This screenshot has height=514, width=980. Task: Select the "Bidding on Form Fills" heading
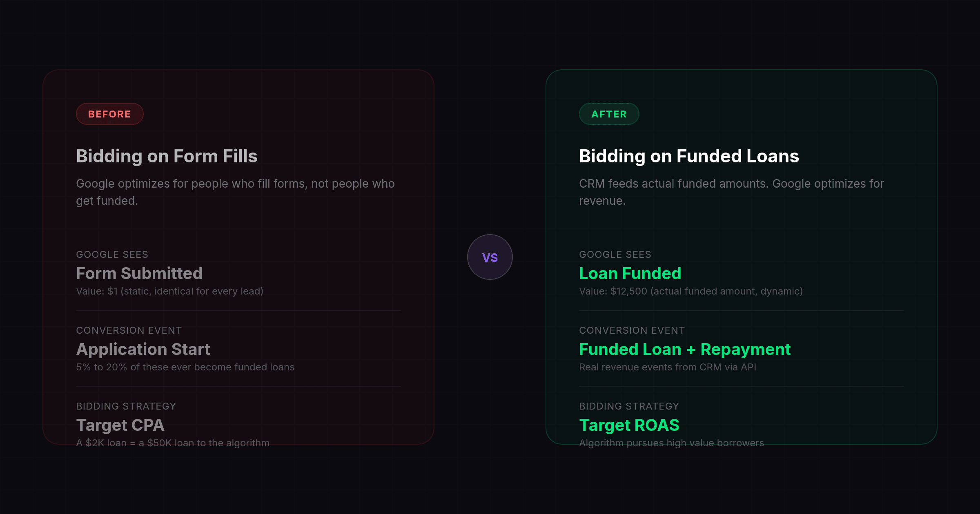[x=167, y=156]
